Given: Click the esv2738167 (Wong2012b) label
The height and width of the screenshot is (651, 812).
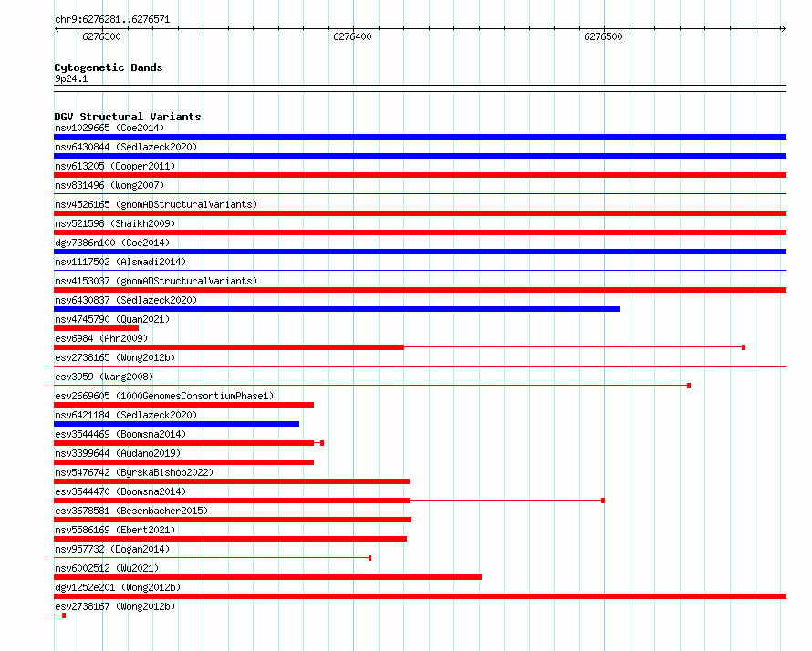Looking at the screenshot, I should (x=115, y=606).
